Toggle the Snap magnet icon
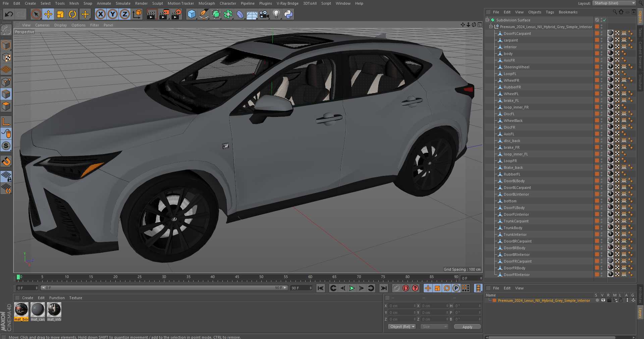The width and height of the screenshot is (644, 339). pos(6,161)
